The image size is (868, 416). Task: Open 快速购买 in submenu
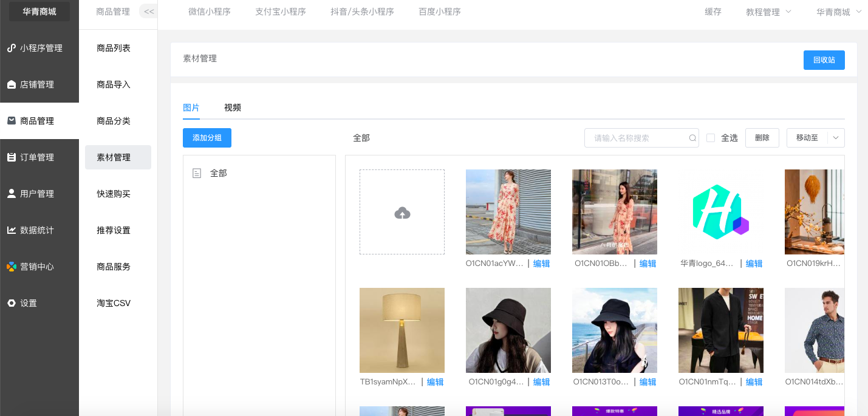tap(114, 194)
